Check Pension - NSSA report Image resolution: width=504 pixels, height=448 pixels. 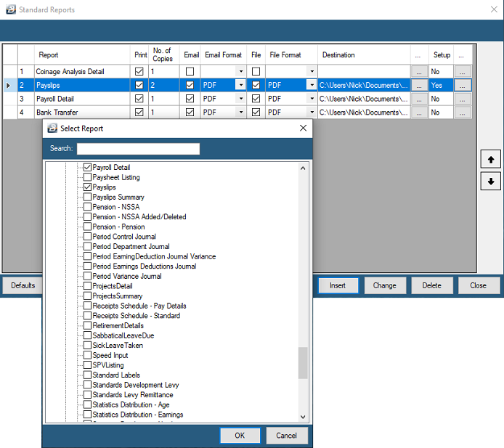pos(87,207)
